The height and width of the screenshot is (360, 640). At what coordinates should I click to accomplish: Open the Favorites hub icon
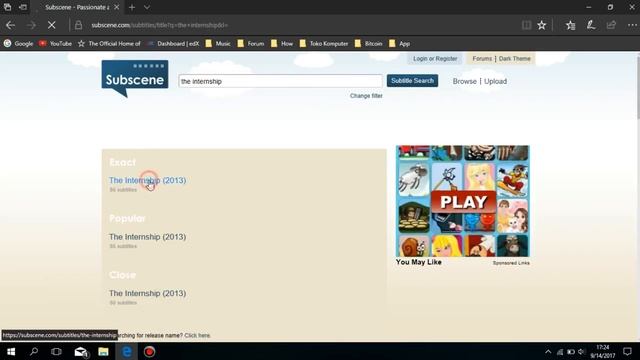pyautogui.click(x=570, y=25)
